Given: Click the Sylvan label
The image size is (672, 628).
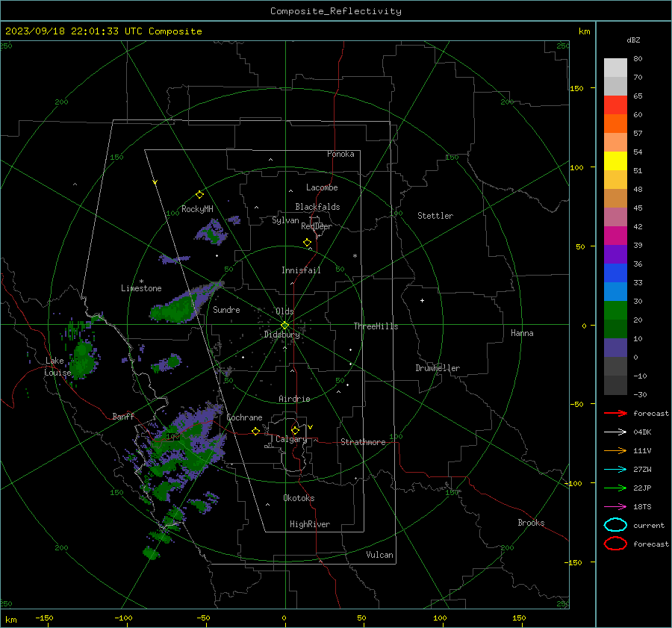Looking at the screenshot, I should point(285,220).
